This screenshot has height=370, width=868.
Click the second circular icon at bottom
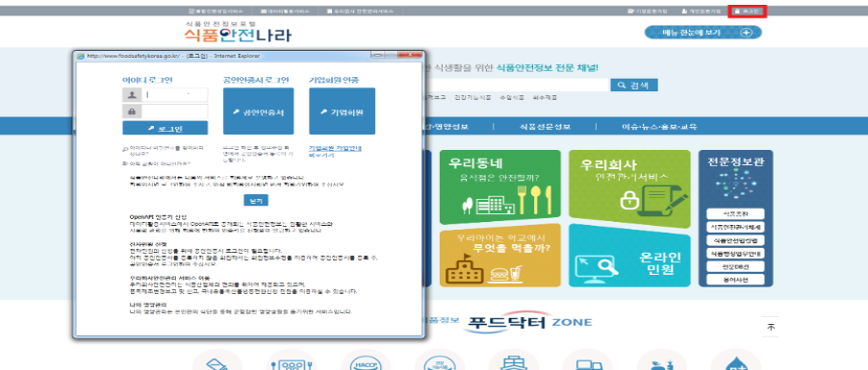coord(291,360)
